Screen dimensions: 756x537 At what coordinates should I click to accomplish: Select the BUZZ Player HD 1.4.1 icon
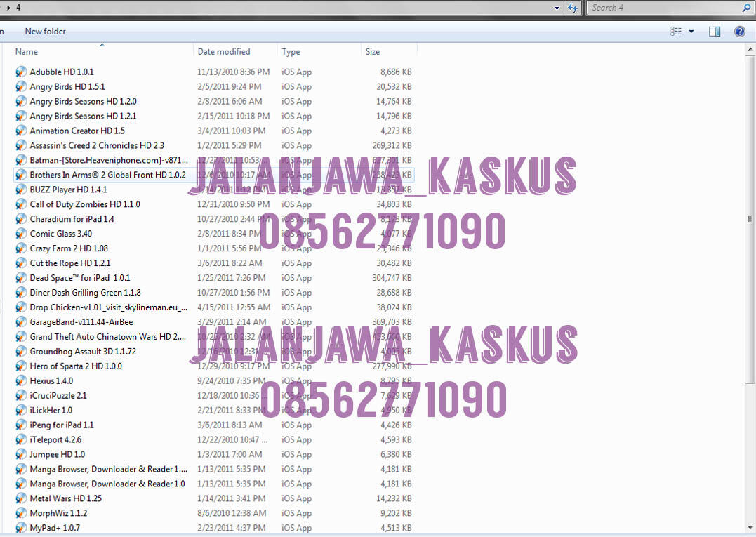pos(21,190)
